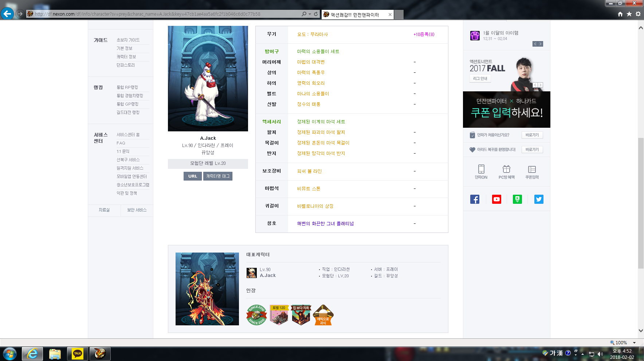
Task: Click the address bar search magnifier icon
Action: 304,14
